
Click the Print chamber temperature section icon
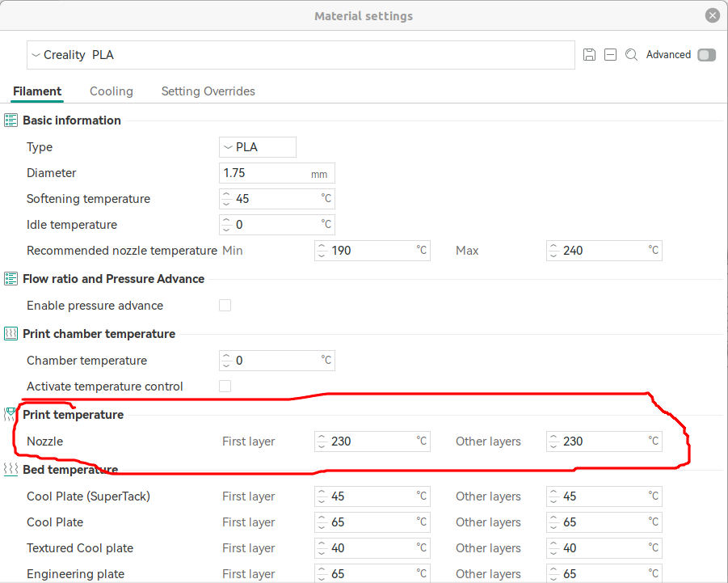pyautogui.click(x=11, y=334)
